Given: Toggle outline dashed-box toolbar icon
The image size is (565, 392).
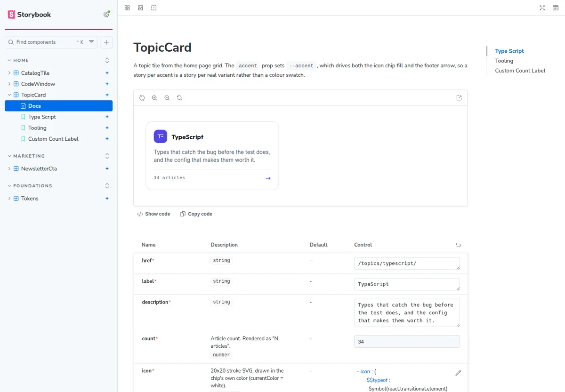Looking at the screenshot, I should 154,8.
